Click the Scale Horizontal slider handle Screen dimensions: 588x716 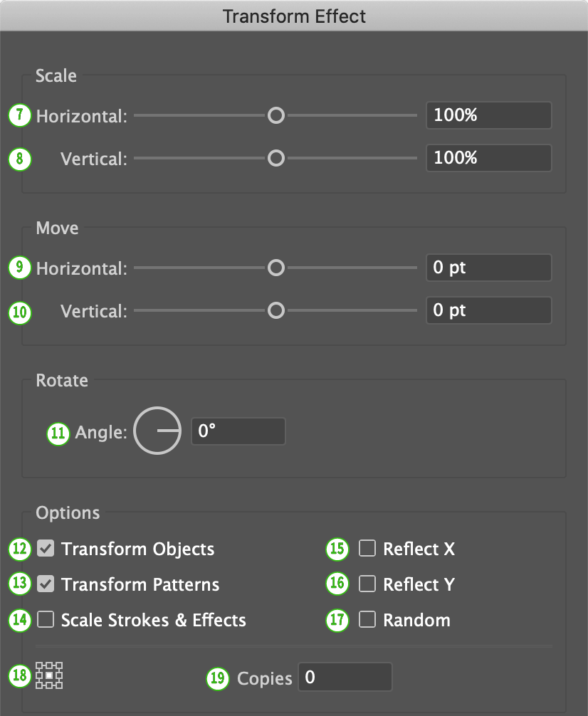tap(275, 115)
